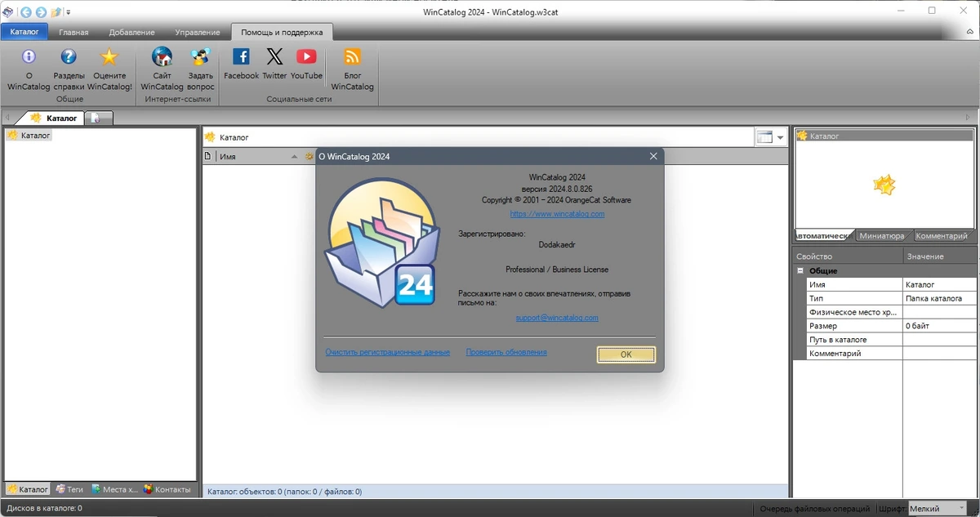Screen dimensions: 980x517
Task: Open https://www.wincatalog.com link in dialog
Action: (x=557, y=214)
